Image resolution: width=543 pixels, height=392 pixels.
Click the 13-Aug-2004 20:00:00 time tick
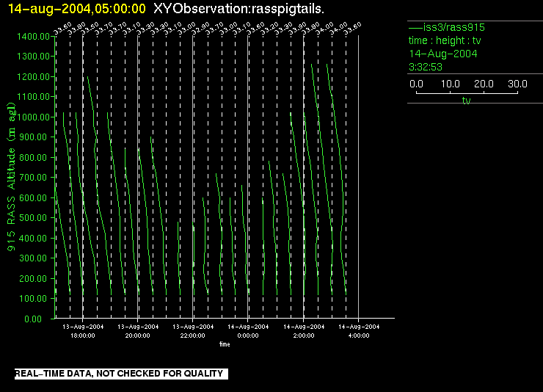point(138,330)
